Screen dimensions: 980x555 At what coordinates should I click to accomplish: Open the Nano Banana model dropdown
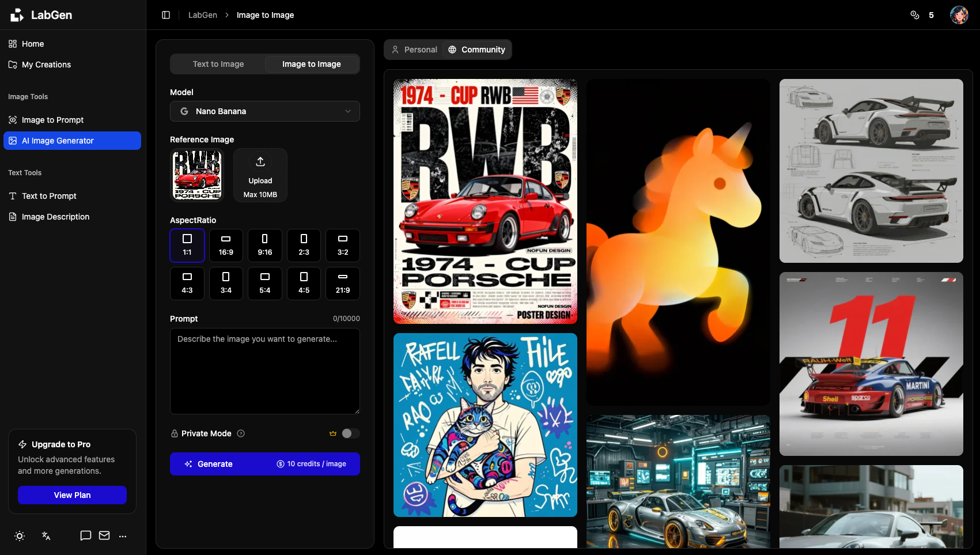265,111
